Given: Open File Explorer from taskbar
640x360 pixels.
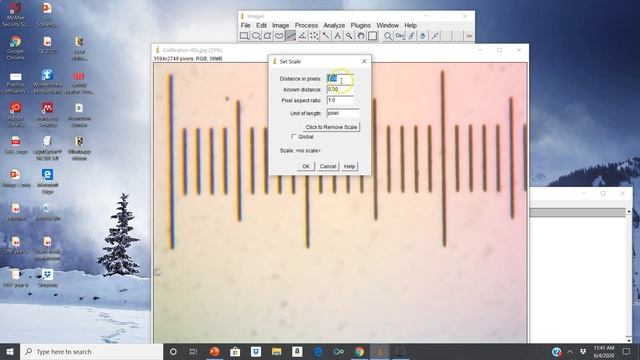Looking at the screenshot, I should pyautogui.click(x=276, y=351).
